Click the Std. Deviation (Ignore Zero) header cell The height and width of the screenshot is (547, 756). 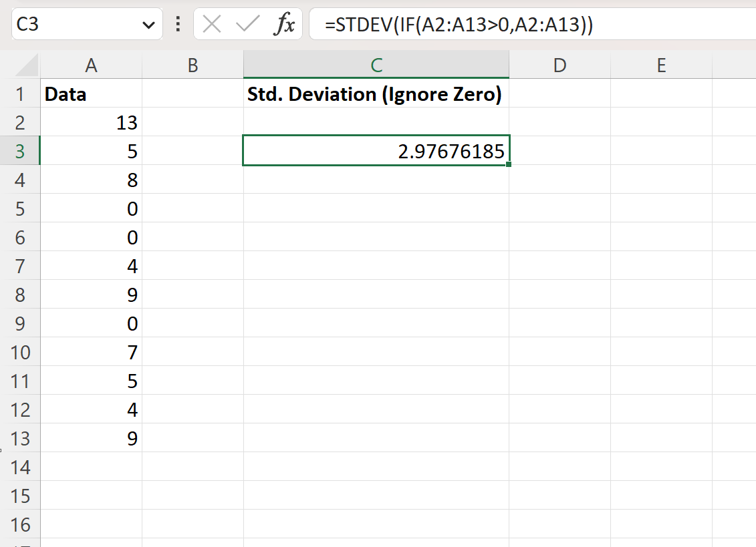coord(374,94)
